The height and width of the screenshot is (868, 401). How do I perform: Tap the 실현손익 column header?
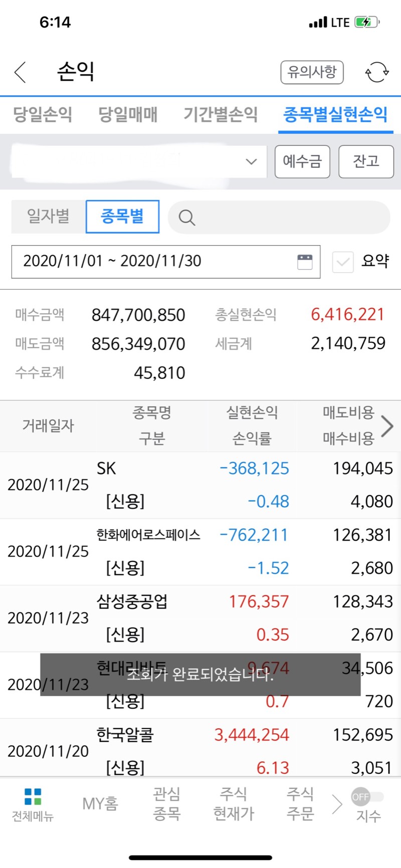(252, 413)
